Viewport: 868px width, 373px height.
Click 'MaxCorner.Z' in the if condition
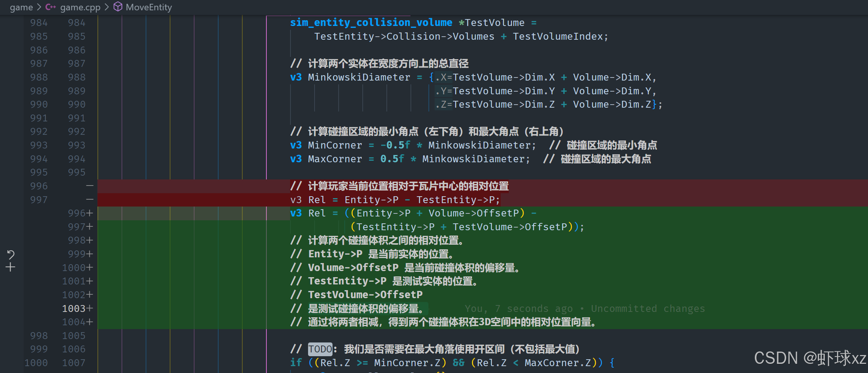(558, 363)
